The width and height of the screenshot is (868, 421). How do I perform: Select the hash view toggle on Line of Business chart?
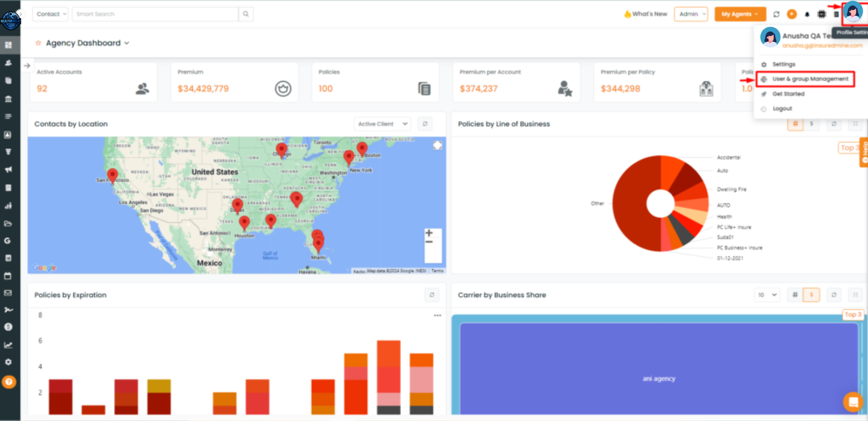point(794,123)
